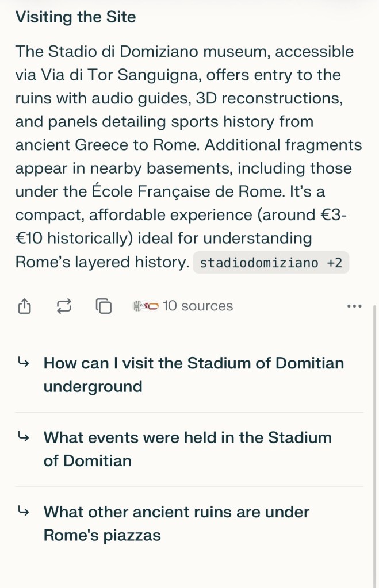
Task: Tap the 'Visiting the Site' heading
Action: (75, 17)
